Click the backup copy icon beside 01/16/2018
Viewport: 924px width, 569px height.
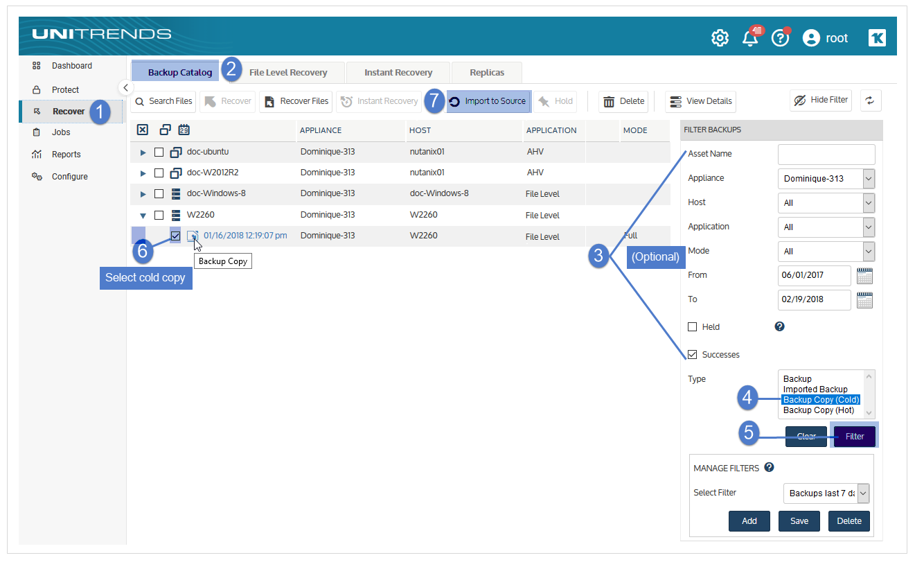[x=193, y=236]
